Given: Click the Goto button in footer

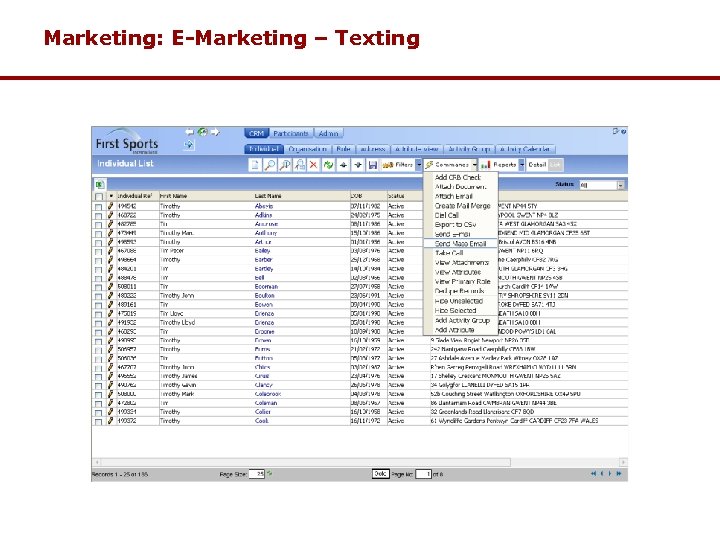Looking at the screenshot, I should tap(380, 473).
